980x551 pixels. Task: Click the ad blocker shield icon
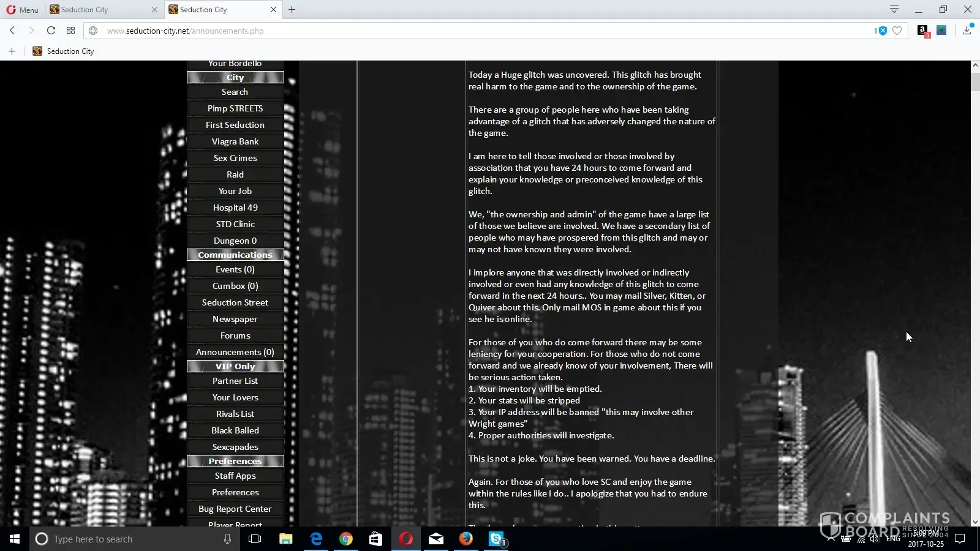(x=882, y=31)
